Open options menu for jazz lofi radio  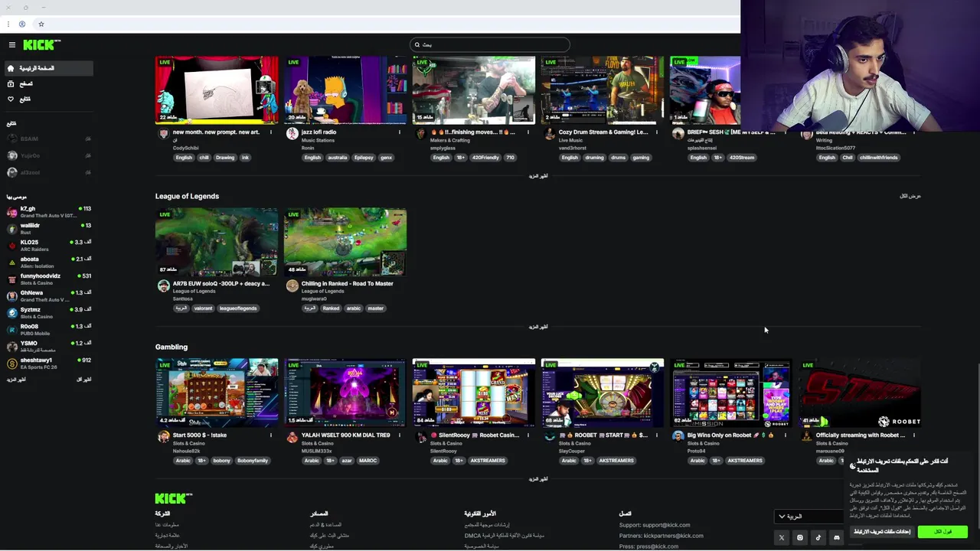point(399,132)
